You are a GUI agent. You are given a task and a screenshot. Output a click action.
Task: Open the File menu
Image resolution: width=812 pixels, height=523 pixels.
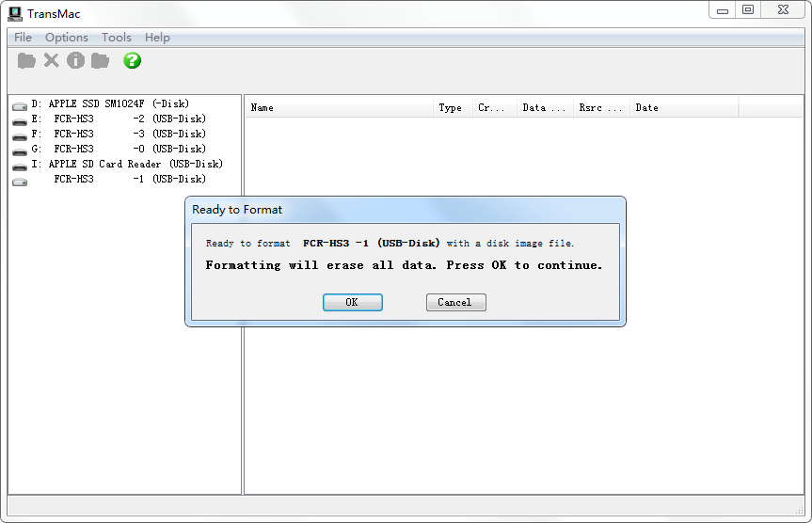[x=23, y=38]
